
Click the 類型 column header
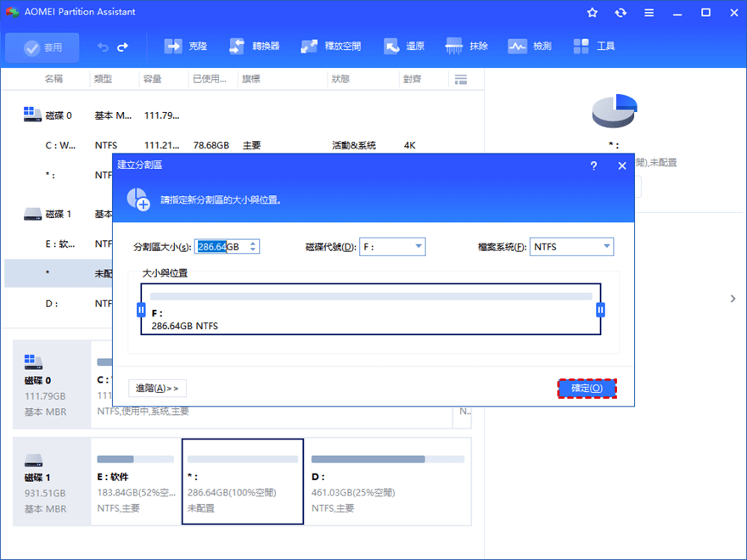coord(103,79)
